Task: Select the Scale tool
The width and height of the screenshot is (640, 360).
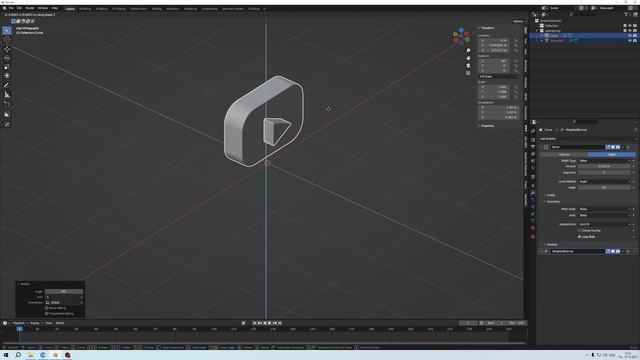Action: click(x=7, y=67)
